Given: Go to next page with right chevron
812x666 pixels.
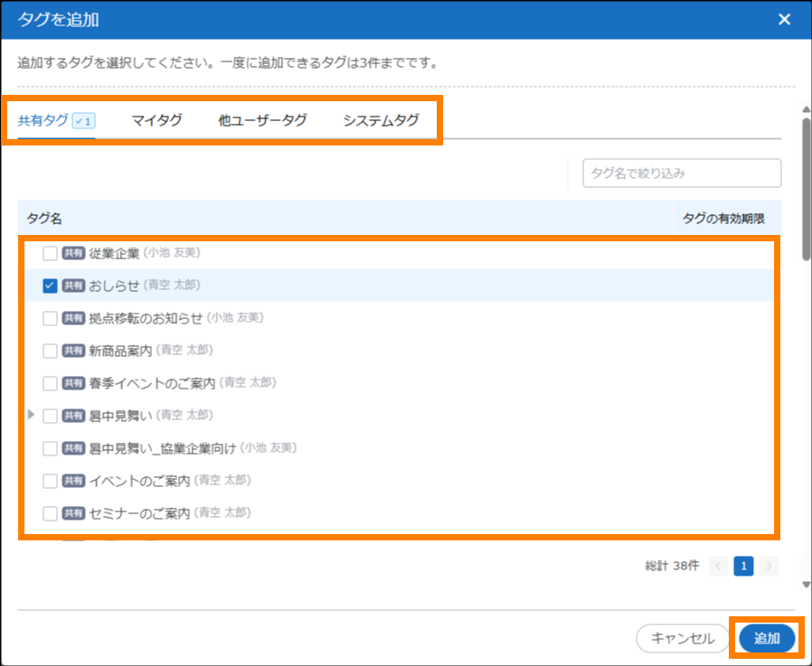Looking at the screenshot, I should tap(769, 566).
